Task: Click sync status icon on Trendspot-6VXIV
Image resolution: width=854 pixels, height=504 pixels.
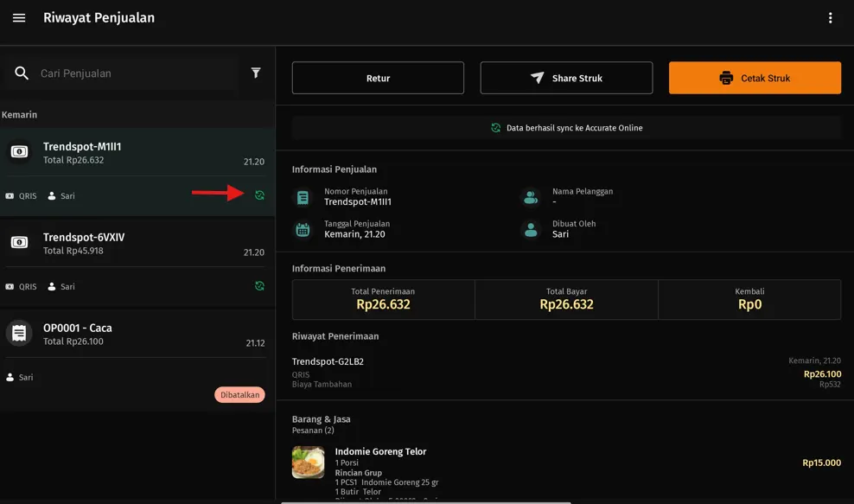Action: click(x=259, y=286)
